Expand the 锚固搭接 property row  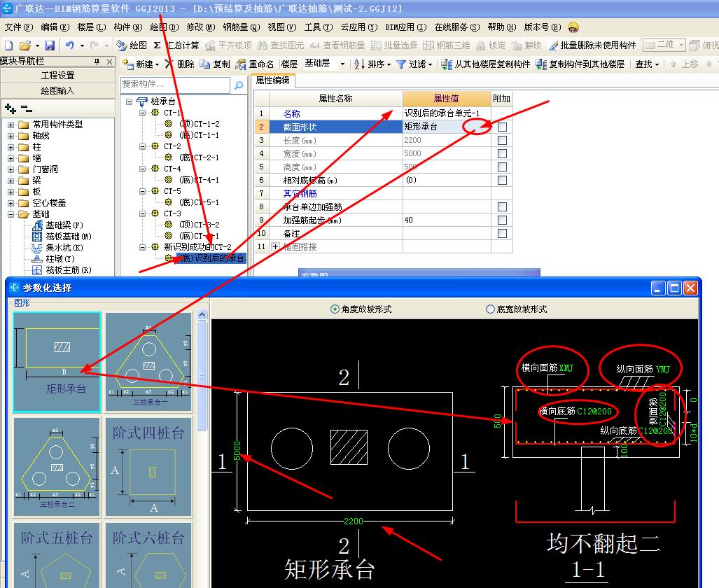pyautogui.click(x=275, y=247)
